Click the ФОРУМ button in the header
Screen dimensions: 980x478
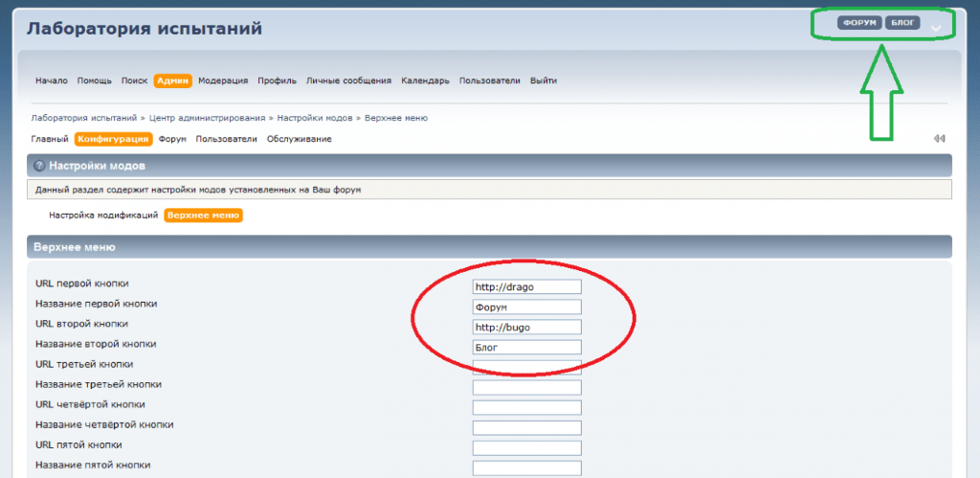pyautogui.click(x=858, y=23)
